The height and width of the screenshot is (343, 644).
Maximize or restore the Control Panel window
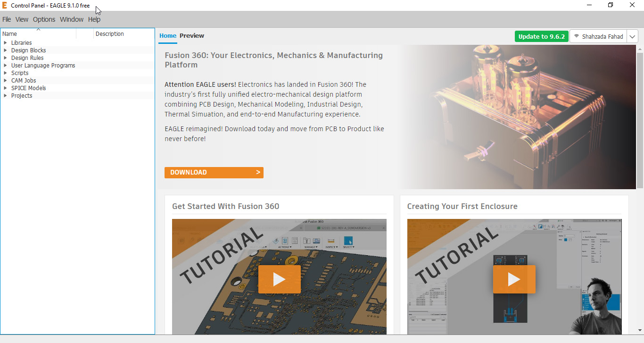pyautogui.click(x=611, y=5)
